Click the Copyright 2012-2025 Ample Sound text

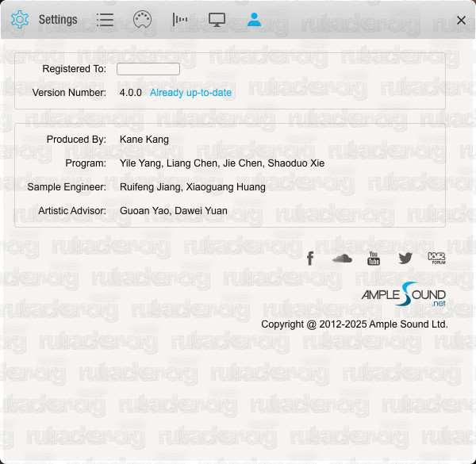point(355,324)
